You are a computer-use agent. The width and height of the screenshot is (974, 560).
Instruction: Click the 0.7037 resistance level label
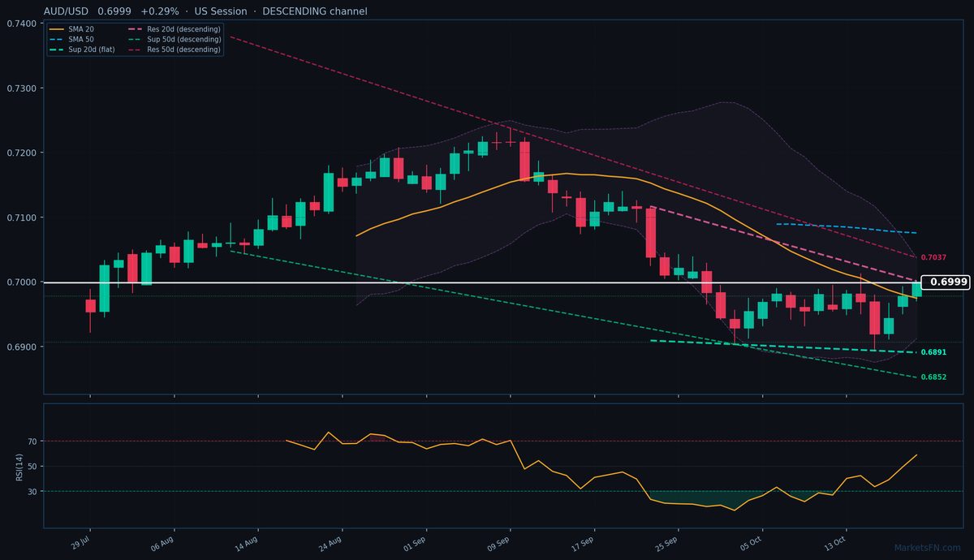[933, 257]
